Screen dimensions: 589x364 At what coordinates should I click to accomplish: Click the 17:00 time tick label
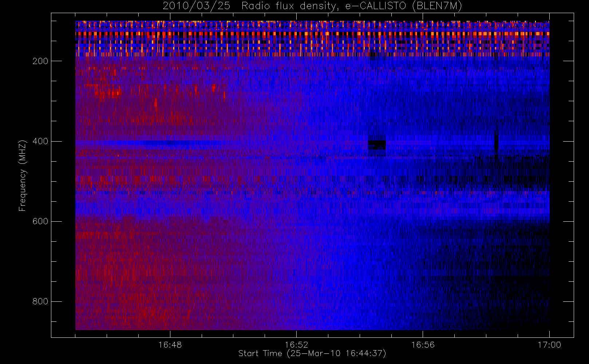[x=549, y=345]
